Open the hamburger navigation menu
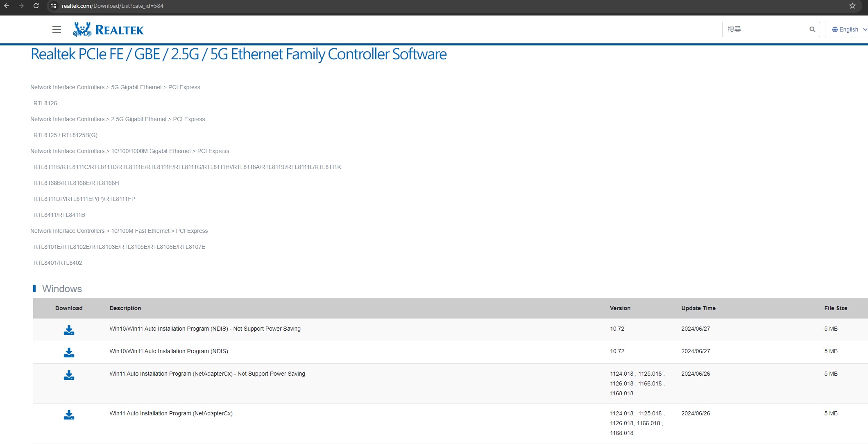The width and height of the screenshot is (868, 444). (57, 29)
